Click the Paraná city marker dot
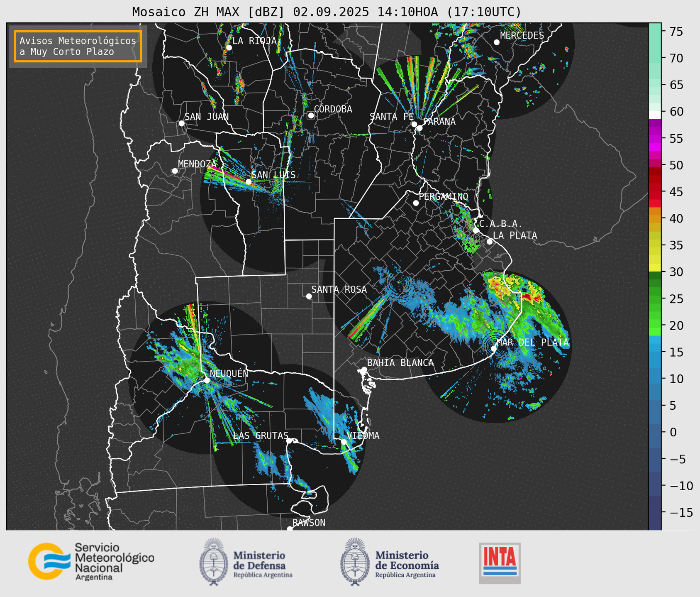 coord(420,128)
